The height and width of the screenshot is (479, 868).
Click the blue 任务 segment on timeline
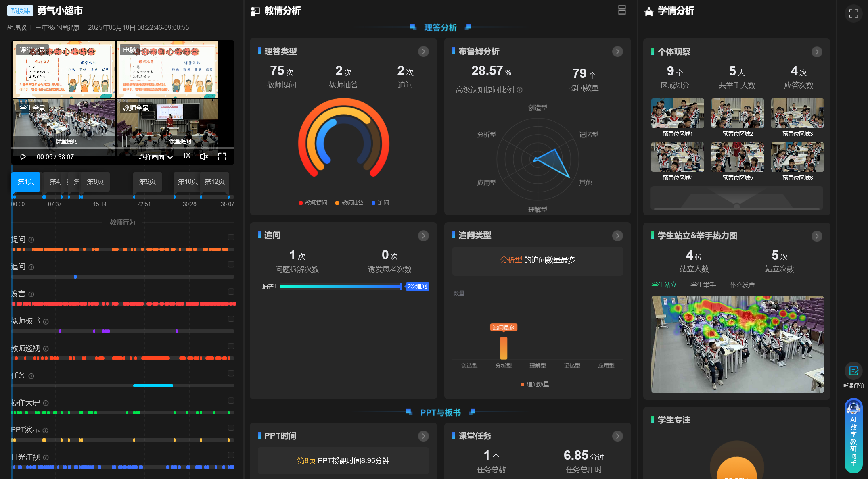153,386
